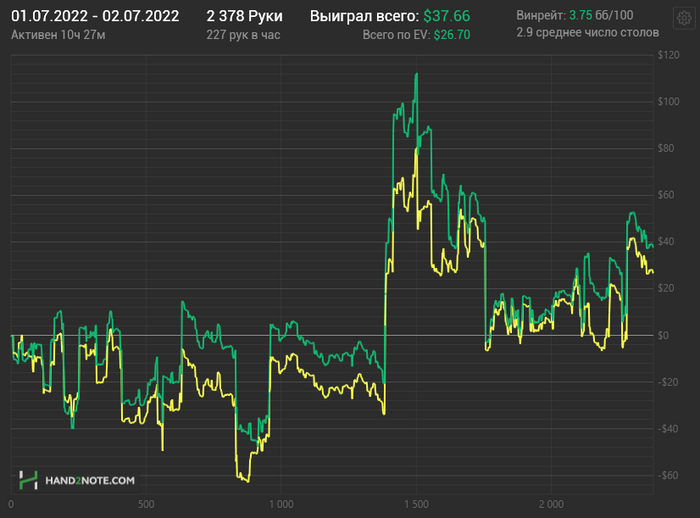Click the EV total value $26.70
This screenshot has width=700, height=518.
452,35
